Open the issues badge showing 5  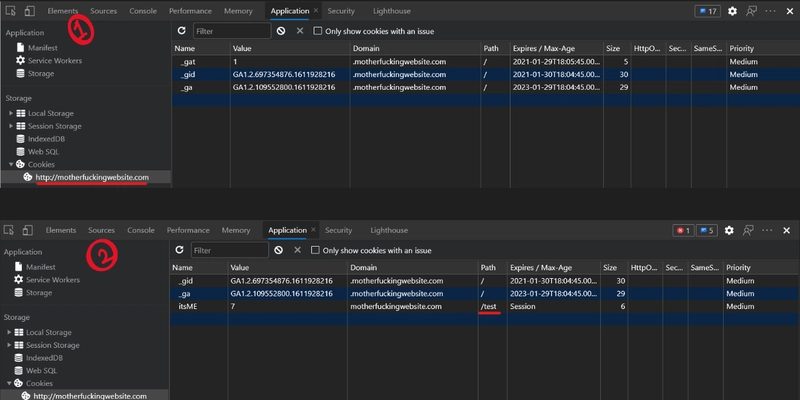click(x=706, y=231)
